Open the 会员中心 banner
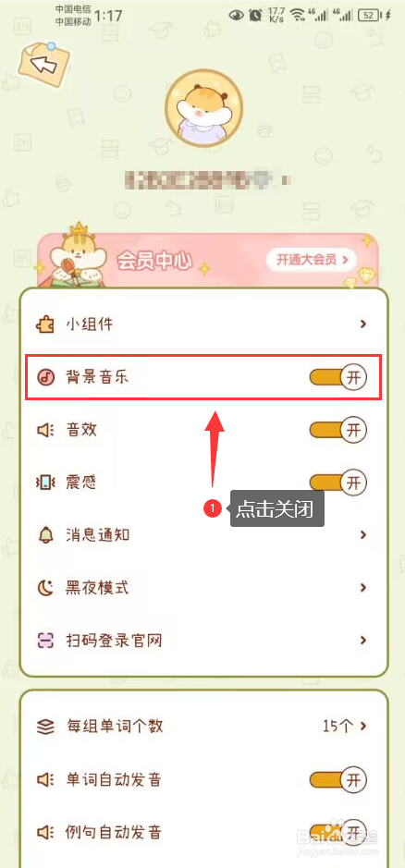The image size is (405, 868). [x=208, y=260]
